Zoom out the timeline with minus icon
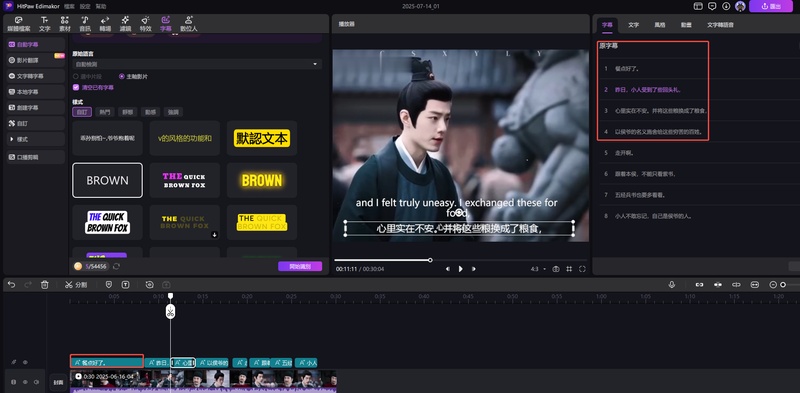 (x=773, y=284)
